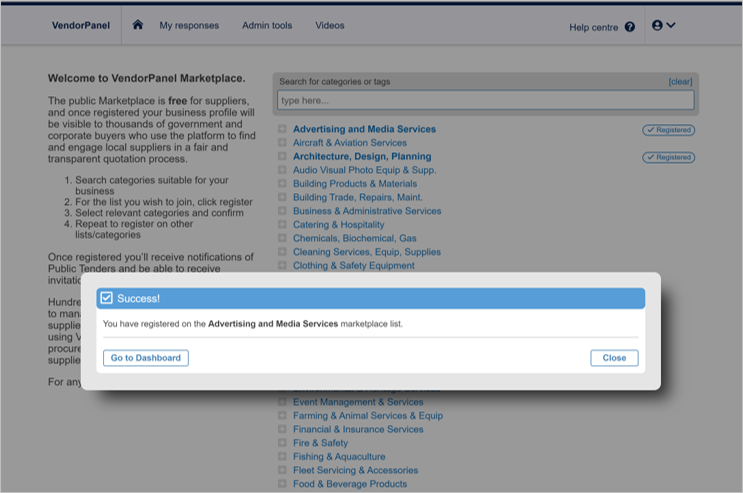The height and width of the screenshot is (493, 743).
Task: Open Building Products & Materials link
Action: (355, 183)
